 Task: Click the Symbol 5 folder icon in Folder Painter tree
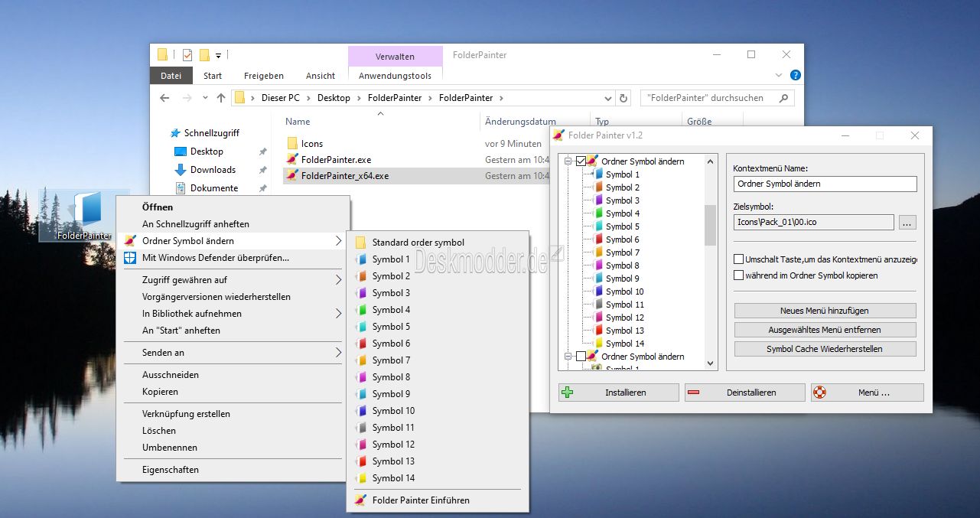click(599, 226)
